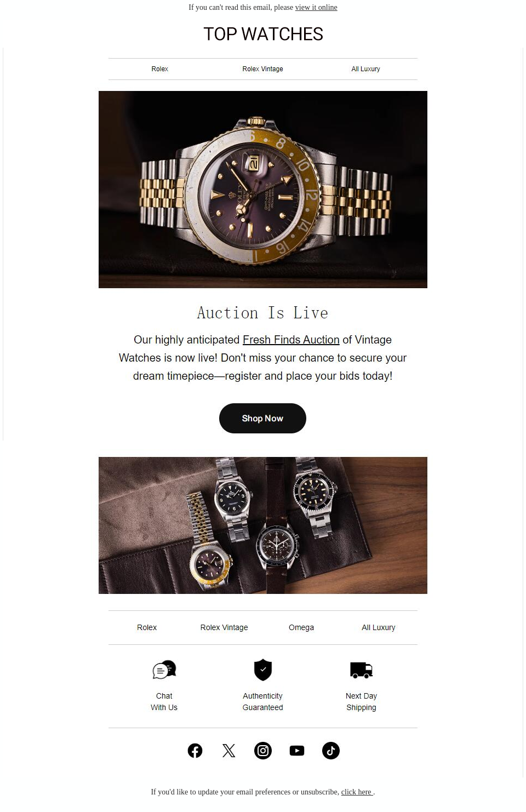Click the Authenticity Guaranteed shield icon
526x812 pixels.
click(x=263, y=670)
